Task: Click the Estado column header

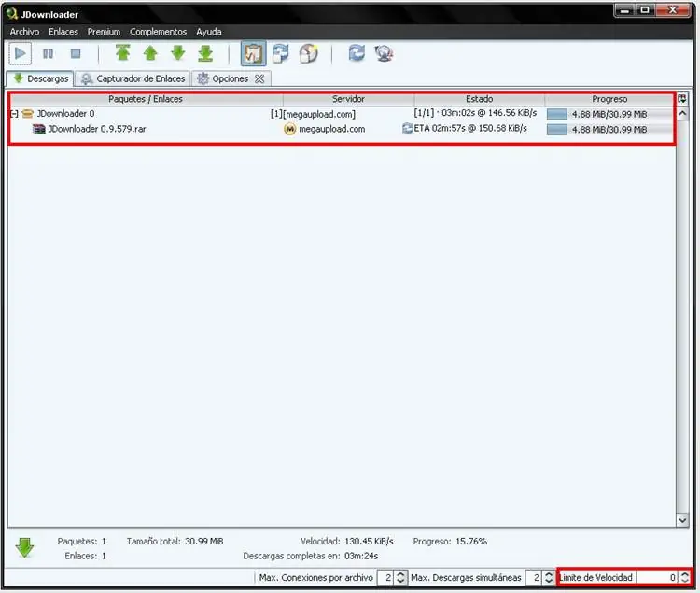Action: pos(480,99)
